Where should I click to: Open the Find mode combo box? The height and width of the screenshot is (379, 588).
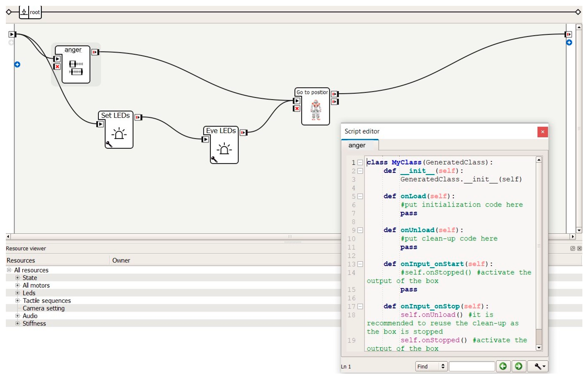[432, 367]
